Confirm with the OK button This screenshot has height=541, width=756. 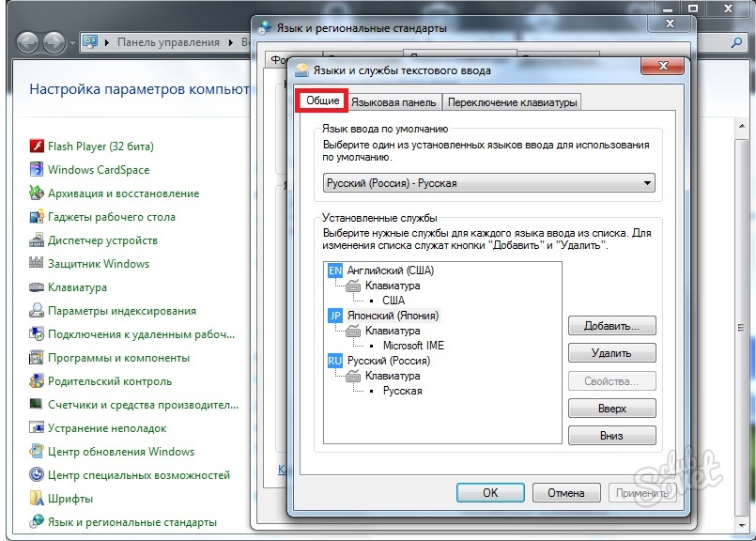click(x=490, y=492)
